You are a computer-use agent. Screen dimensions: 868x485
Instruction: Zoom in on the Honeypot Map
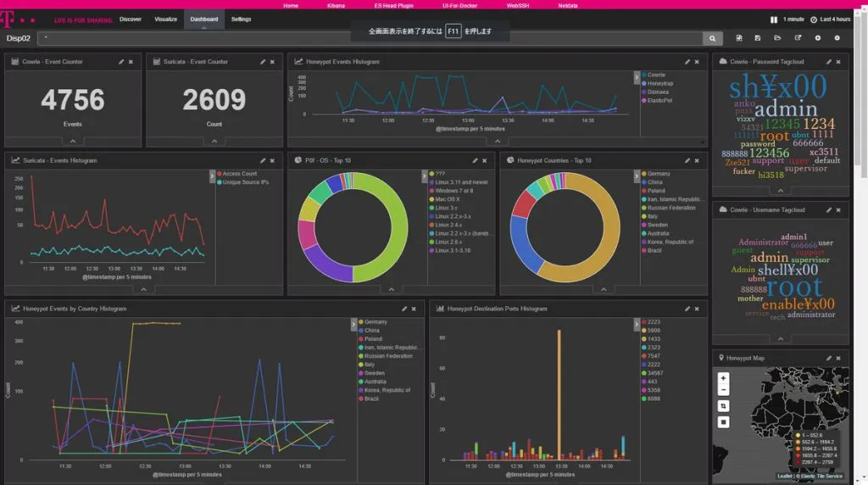723,378
